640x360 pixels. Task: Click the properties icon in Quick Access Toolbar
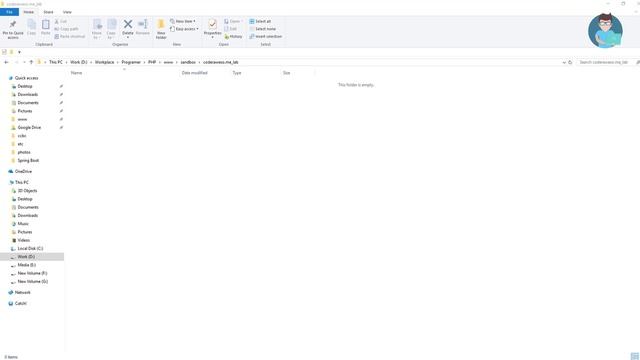4,52
